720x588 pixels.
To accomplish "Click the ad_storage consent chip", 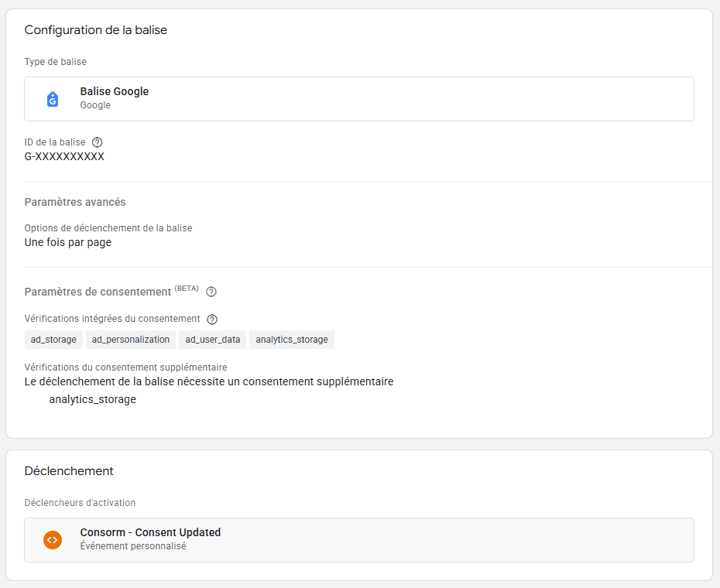I will [53, 340].
